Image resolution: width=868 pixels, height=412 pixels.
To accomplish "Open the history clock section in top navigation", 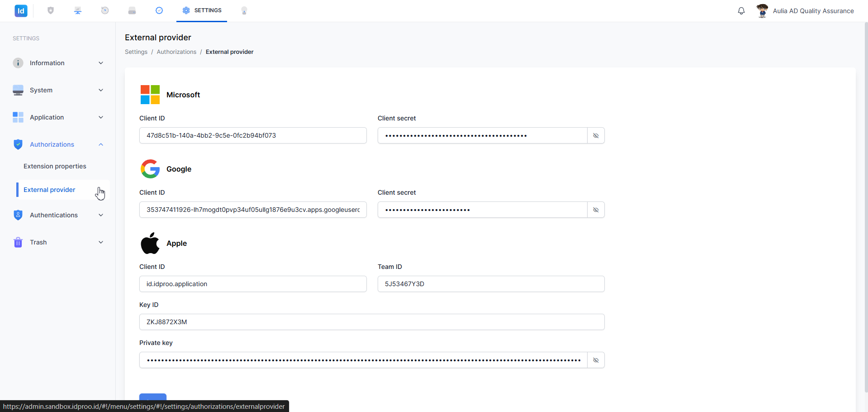I will pos(105,10).
